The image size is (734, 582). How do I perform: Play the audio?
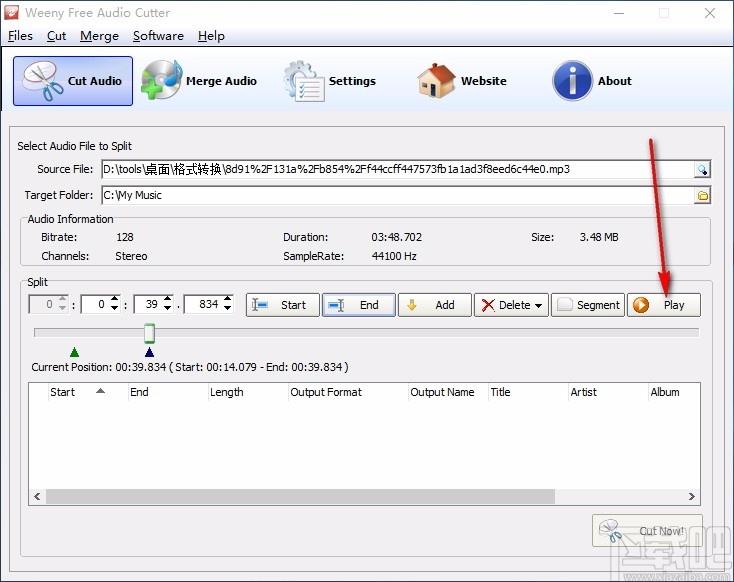(x=664, y=305)
